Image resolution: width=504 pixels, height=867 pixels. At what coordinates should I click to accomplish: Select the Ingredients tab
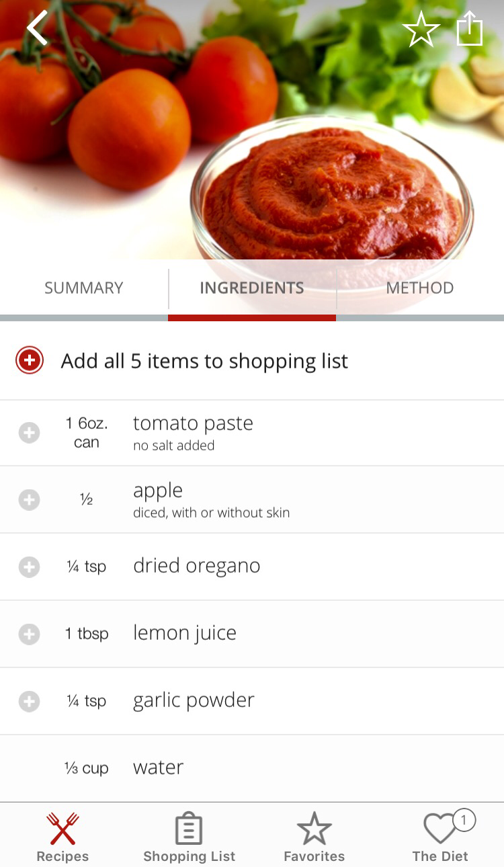[x=252, y=288]
